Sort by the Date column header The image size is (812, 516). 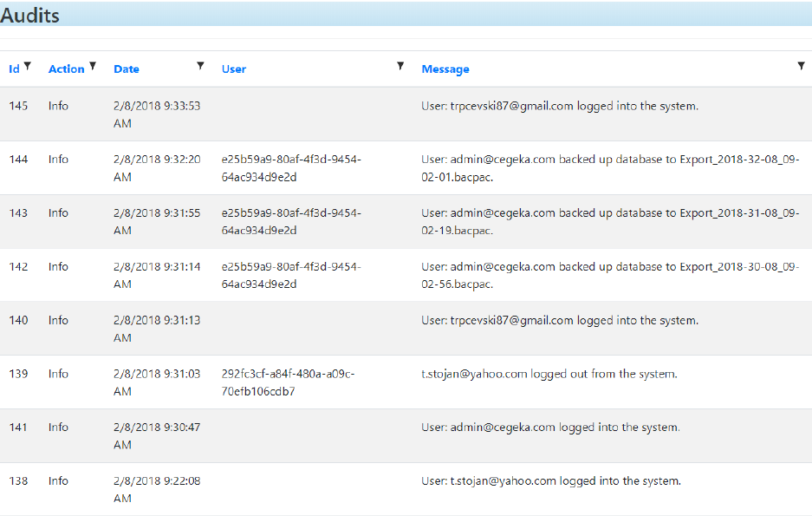(127, 69)
